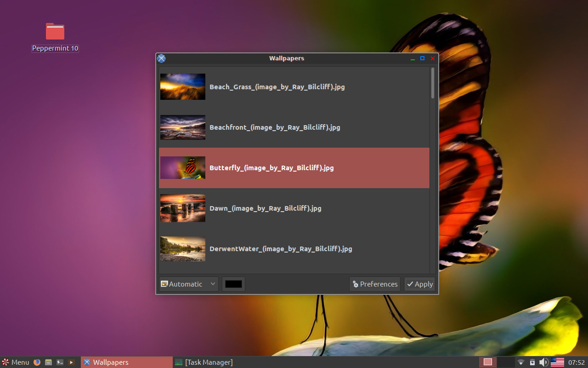The width and height of the screenshot is (588, 368).
Task: Click the workspace switcher in the tray
Action: [x=489, y=362]
